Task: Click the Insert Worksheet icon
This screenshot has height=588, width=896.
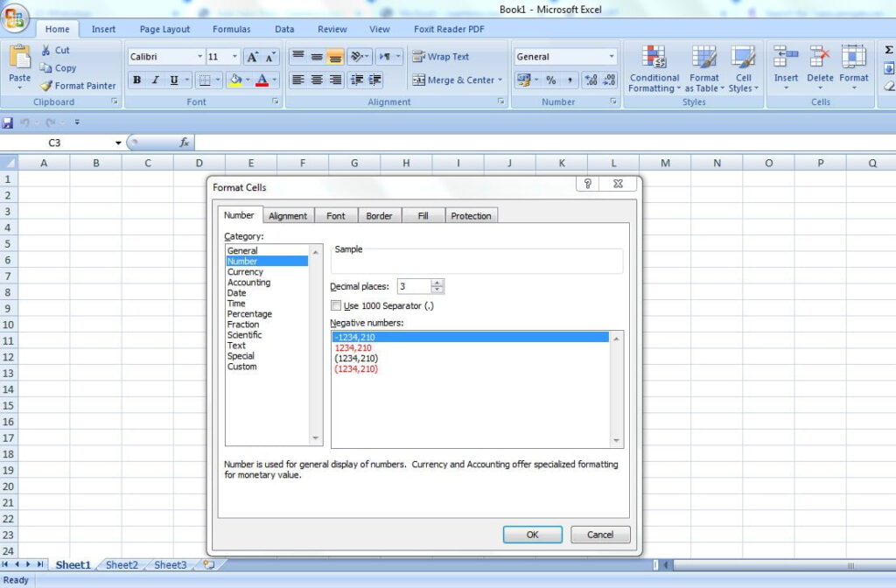Action: coord(209,565)
